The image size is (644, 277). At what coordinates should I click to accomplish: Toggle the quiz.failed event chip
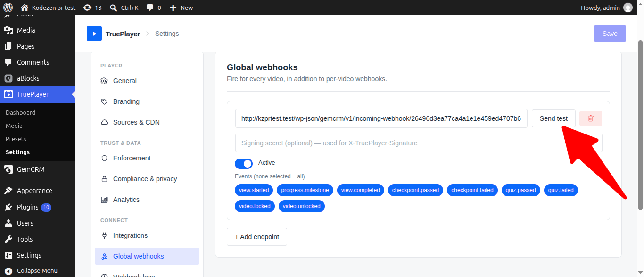[x=561, y=190]
